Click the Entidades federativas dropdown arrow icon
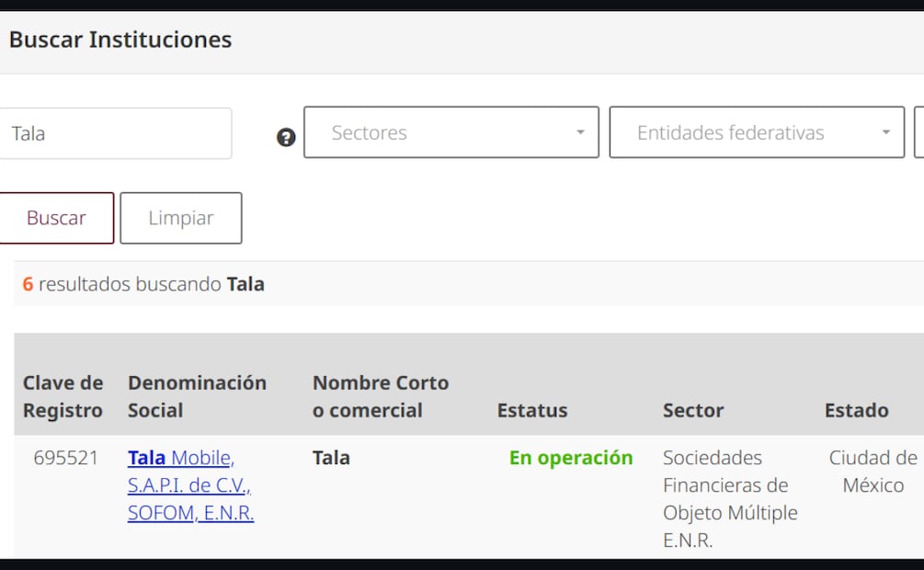Viewport: 924px width, 570px height. (x=884, y=132)
